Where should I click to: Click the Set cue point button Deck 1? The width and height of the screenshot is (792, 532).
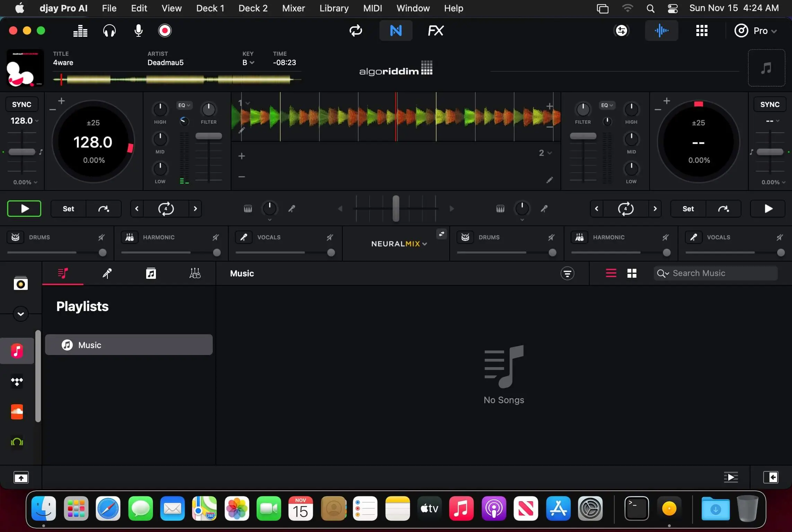(x=68, y=209)
